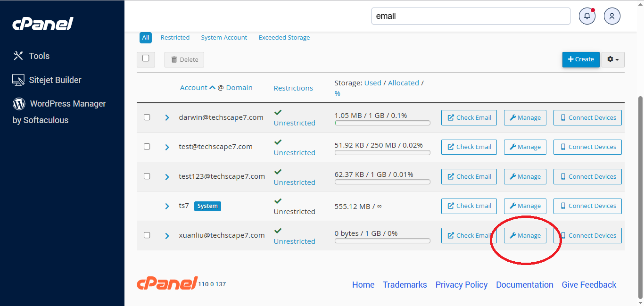The width and height of the screenshot is (644, 307).
Task: Open the Trademarks footer link
Action: coord(405,284)
